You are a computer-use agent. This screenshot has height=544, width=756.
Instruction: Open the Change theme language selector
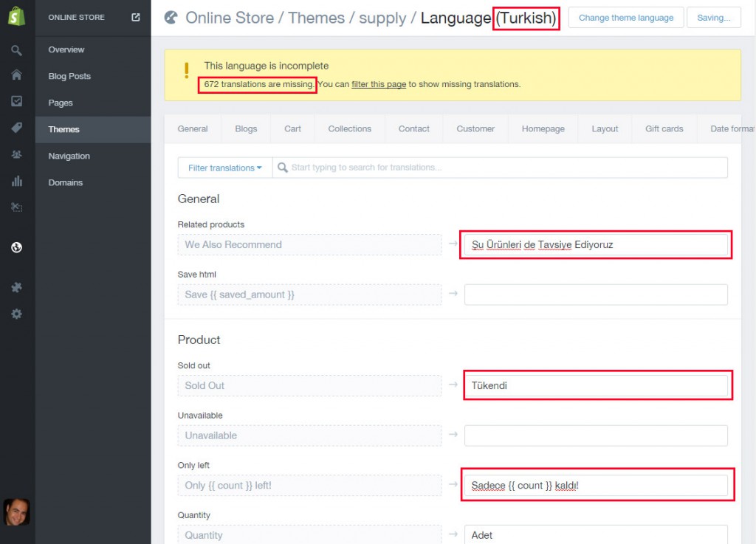pos(625,17)
